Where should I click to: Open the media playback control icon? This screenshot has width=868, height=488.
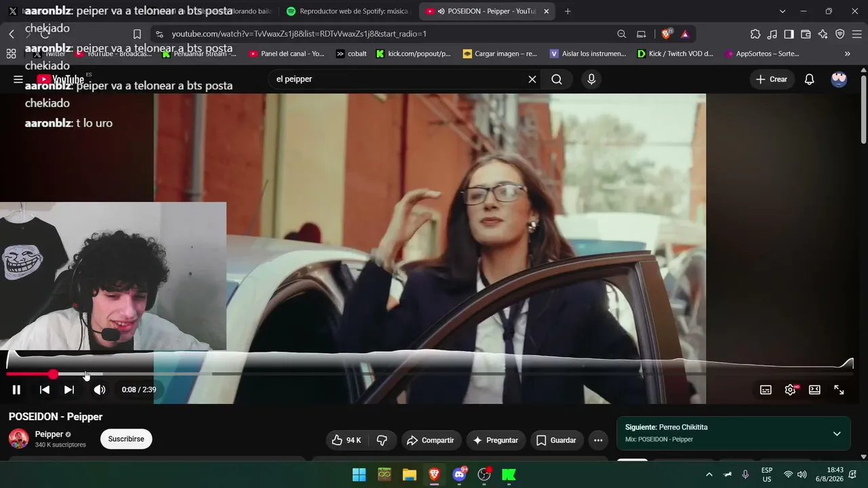click(x=772, y=34)
